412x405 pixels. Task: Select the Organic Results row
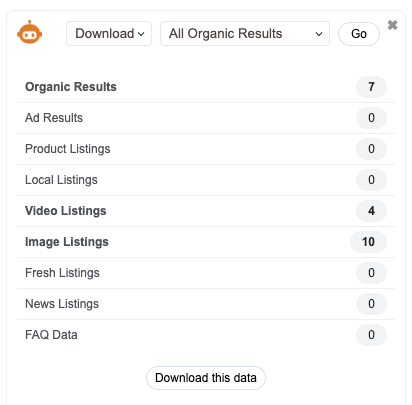pos(206,87)
